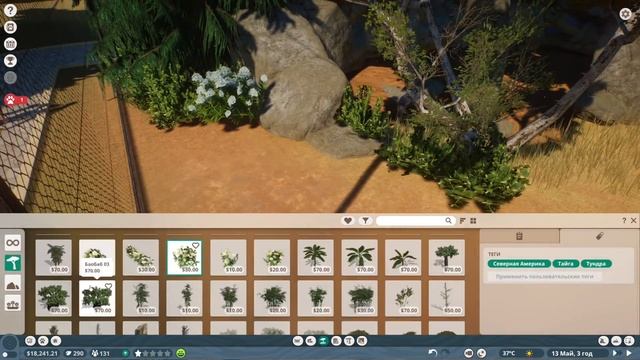This screenshot has height=360, width=640.
Task: Open the sort order icon next to search
Action: pos(462,220)
